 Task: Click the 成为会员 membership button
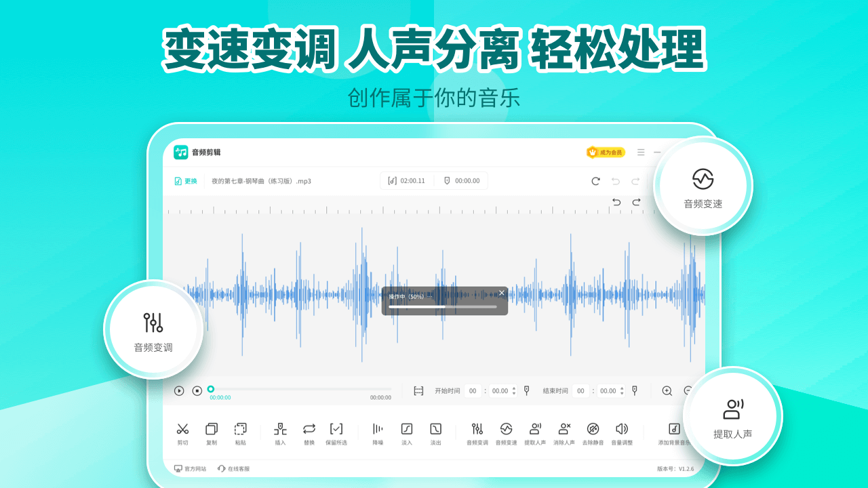606,152
